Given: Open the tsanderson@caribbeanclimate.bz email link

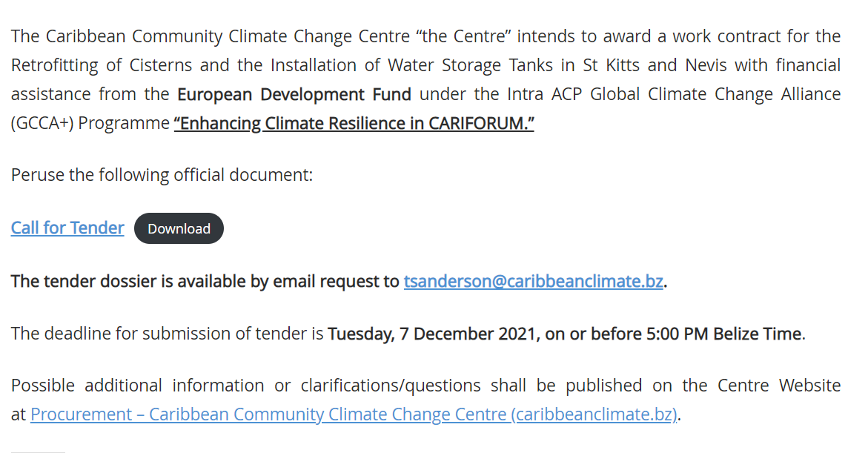Looking at the screenshot, I should tap(533, 282).
